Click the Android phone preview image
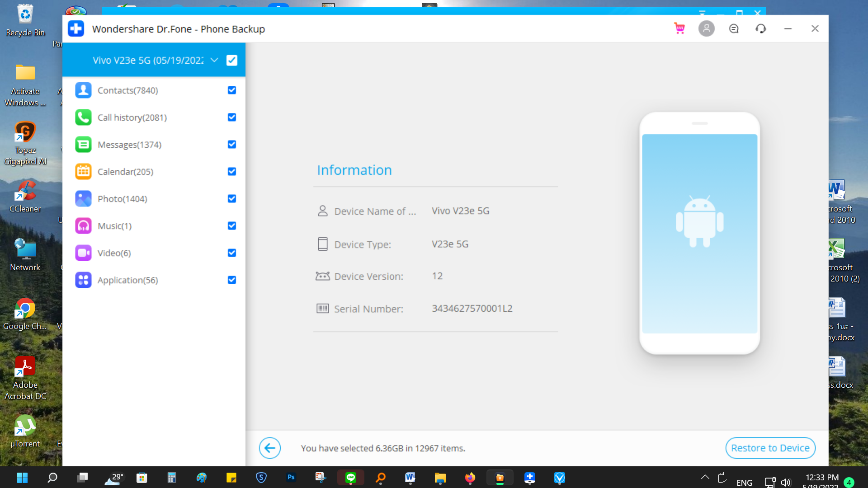 (699, 233)
